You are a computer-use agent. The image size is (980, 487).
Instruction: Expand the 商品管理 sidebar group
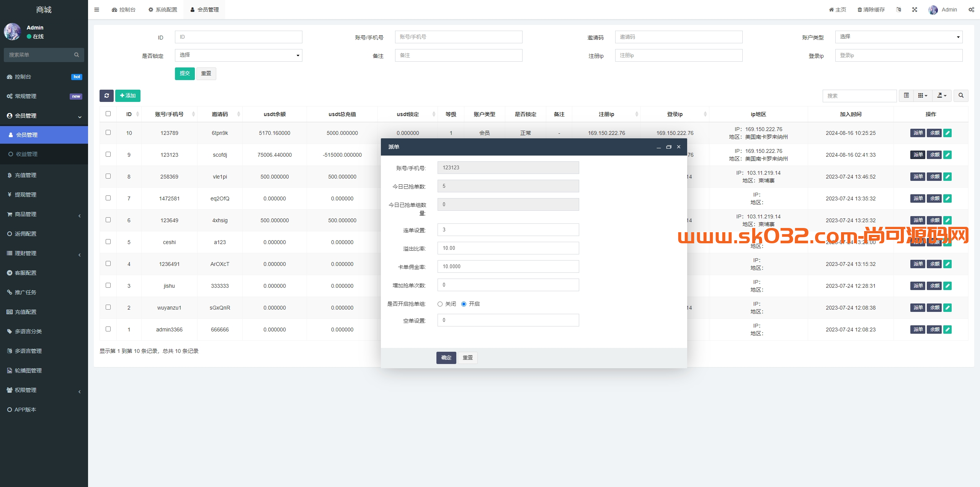pyautogui.click(x=44, y=214)
